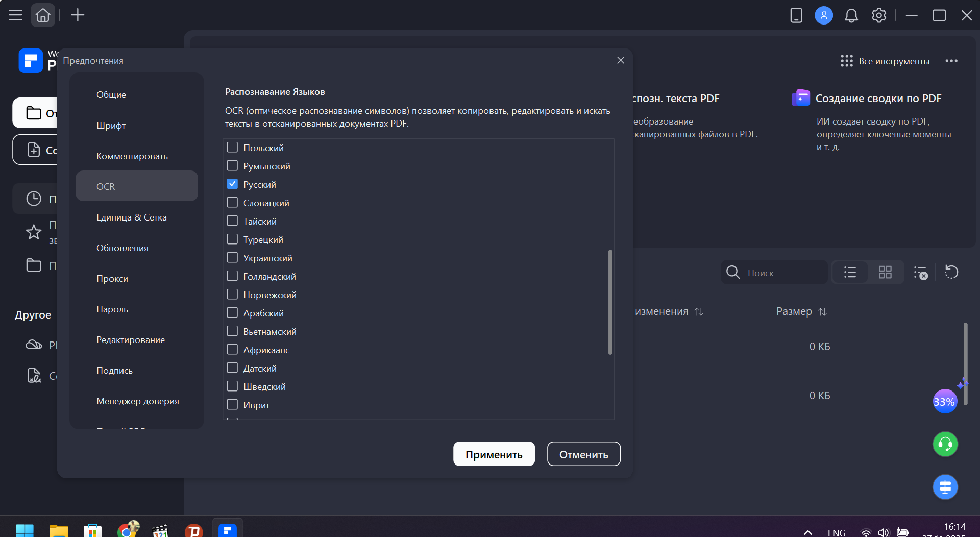980x537 pixels.
Task: Open a new tab with plus icon
Action: tap(78, 15)
